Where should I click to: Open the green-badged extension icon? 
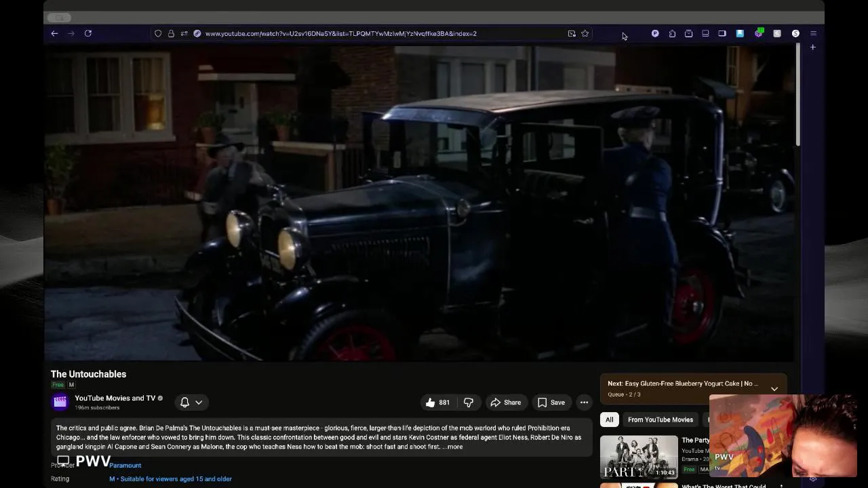tap(758, 33)
